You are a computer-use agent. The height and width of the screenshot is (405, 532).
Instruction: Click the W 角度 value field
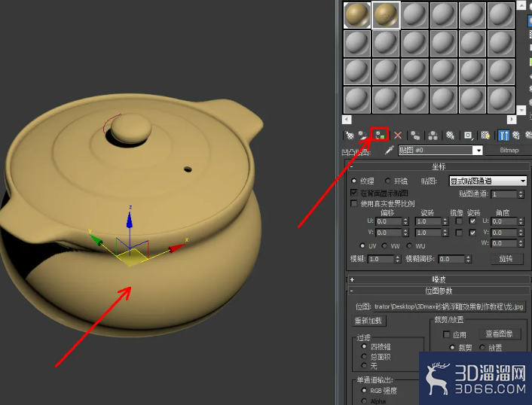[504, 243]
